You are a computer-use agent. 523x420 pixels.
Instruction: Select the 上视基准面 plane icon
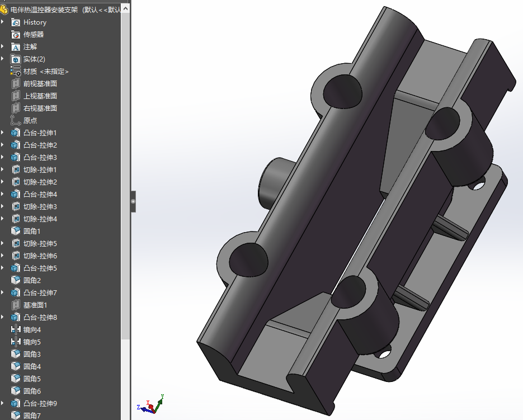click(15, 96)
